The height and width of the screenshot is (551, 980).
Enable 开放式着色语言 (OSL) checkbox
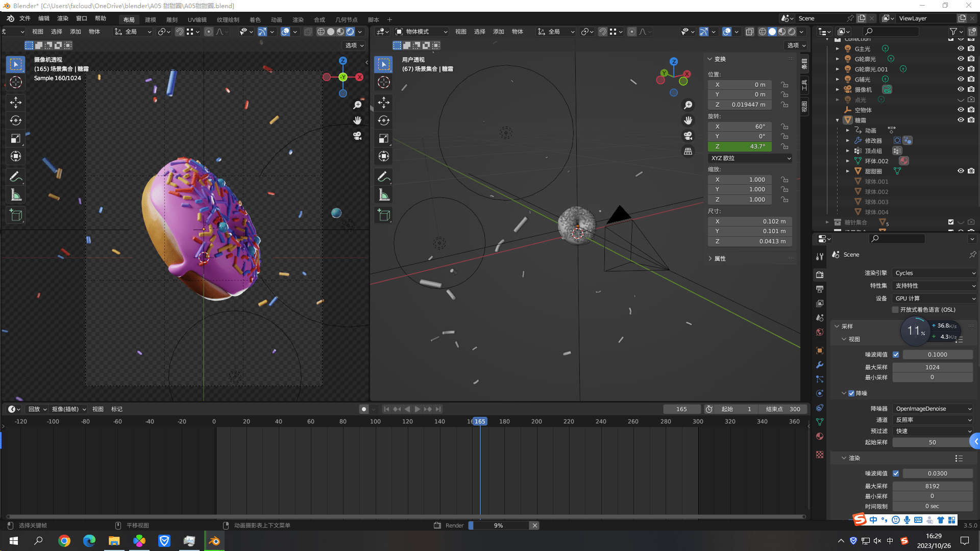click(x=895, y=310)
